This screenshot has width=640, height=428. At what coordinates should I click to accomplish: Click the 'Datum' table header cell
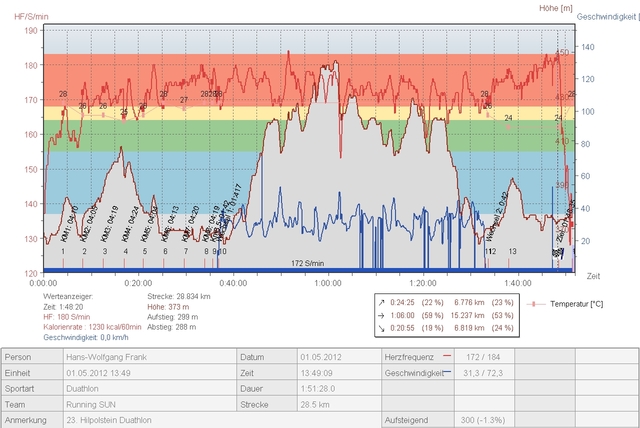pyautogui.click(x=267, y=357)
